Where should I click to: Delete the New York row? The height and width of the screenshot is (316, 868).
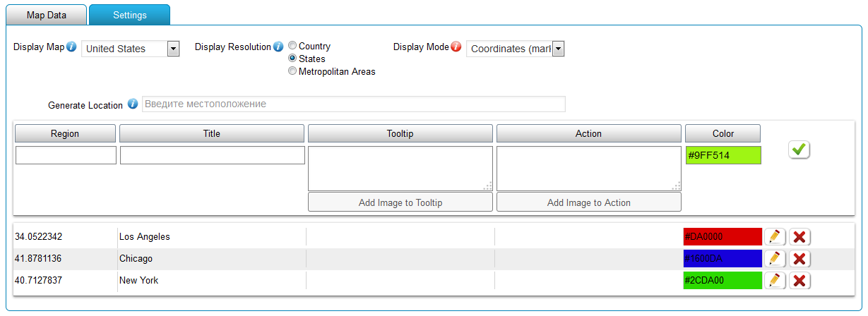coord(799,281)
